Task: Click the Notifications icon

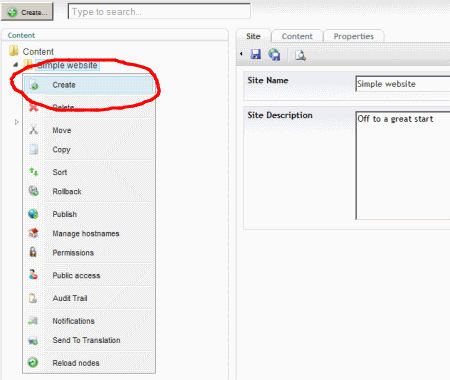Action: pyautogui.click(x=33, y=321)
